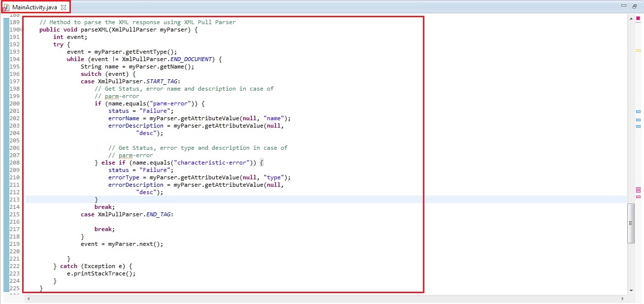Screen dimensions: 644x304
Task: Click the red error indicator atop the overview ruler
Action: pos(638,18)
